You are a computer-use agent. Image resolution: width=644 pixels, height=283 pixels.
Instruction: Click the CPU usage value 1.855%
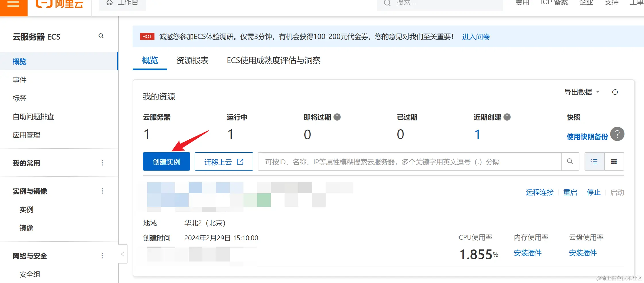coord(479,254)
